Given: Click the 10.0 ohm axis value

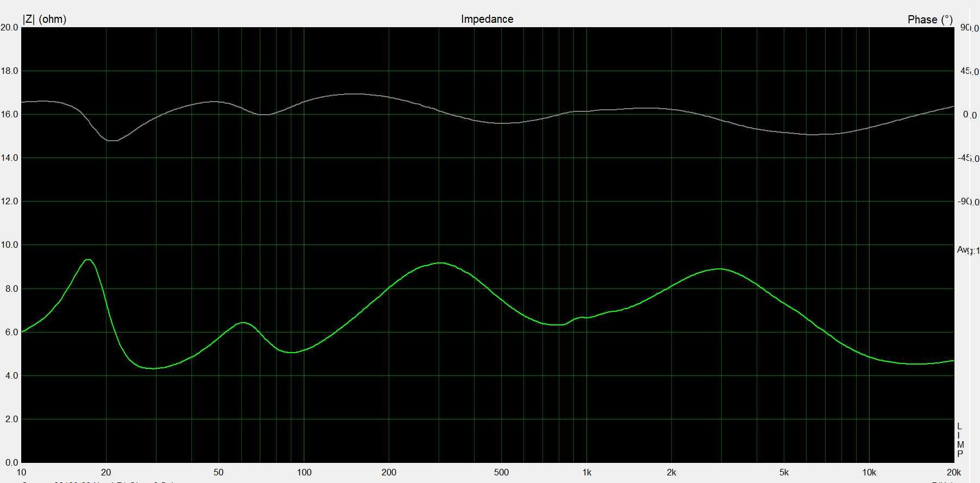Looking at the screenshot, I should 9,244.
